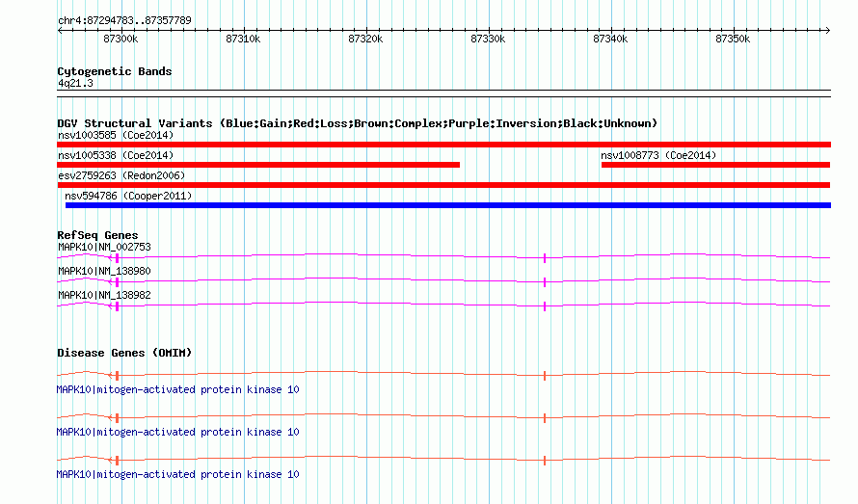Click the second OMIM MAPK10 exon tick near 87335k
858x504 pixels.
click(545, 418)
